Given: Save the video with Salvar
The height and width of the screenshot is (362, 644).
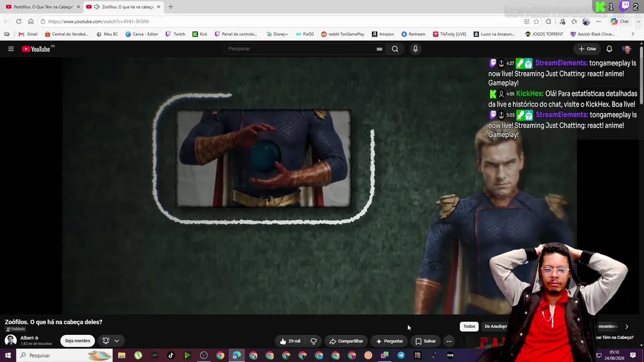Looking at the screenshot, I should 426,341.
